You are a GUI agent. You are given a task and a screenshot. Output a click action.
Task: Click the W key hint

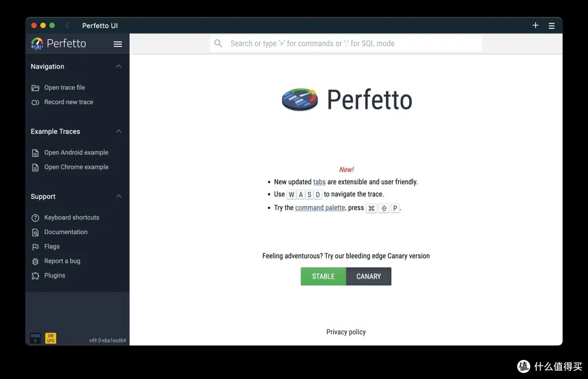(x=291, y=194)
